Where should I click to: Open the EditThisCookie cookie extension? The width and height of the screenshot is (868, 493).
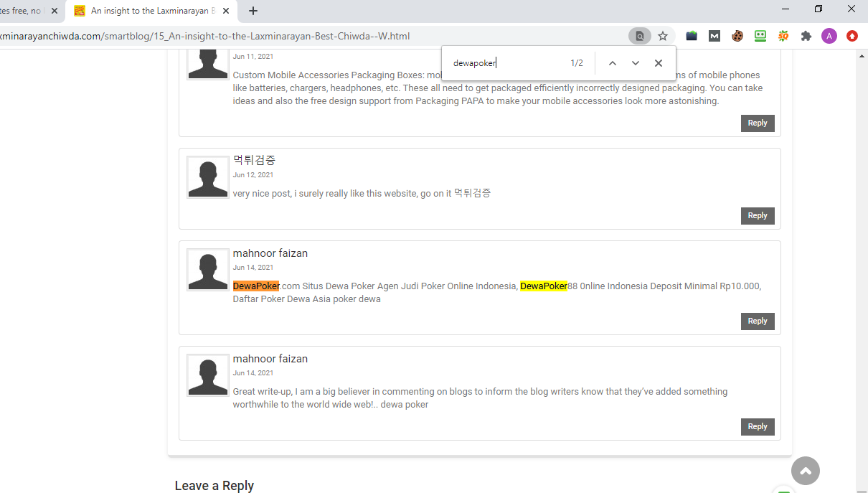737,35
